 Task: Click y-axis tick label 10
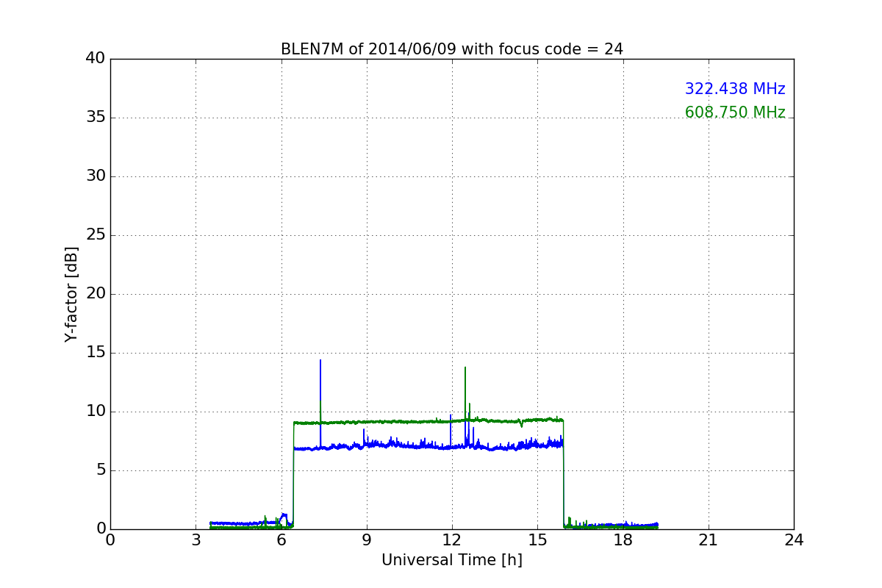96,412
